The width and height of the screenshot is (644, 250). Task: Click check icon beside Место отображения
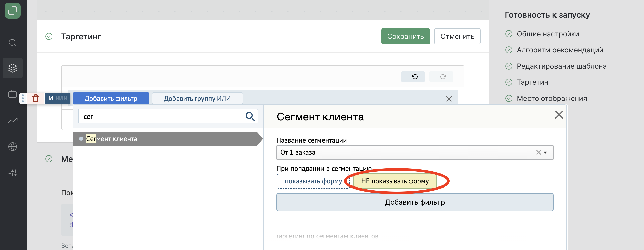(x=509, y=98)
